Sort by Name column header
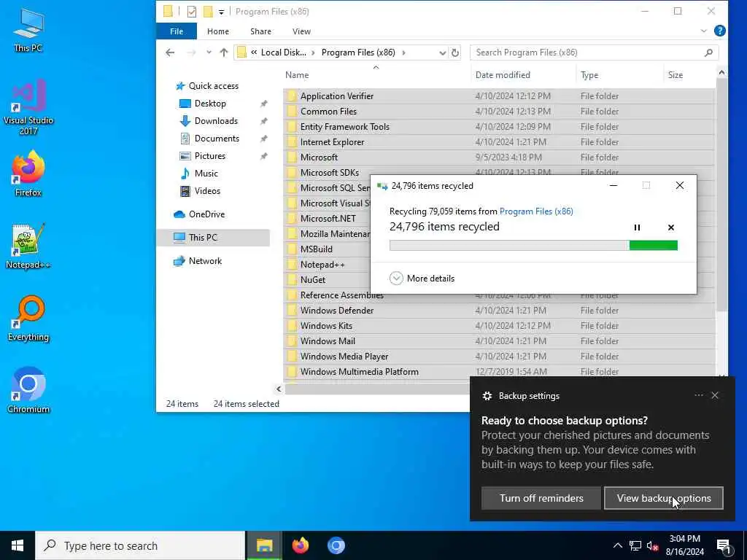747x560 pixels. point(376,75)
